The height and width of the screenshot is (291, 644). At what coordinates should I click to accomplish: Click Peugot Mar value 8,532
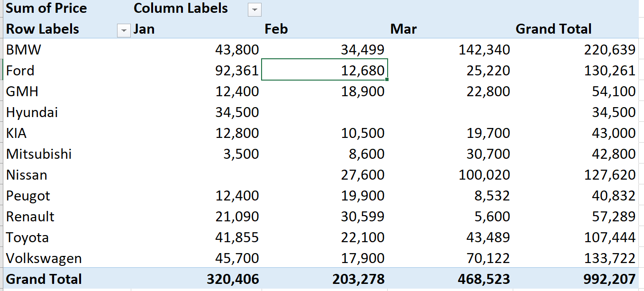pos(492,196)
